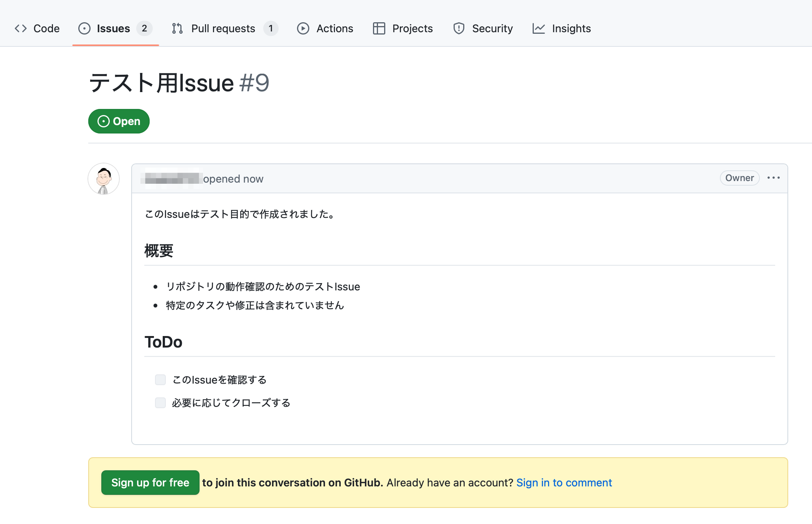Click the Issues count badge 2

[x=144, y=28]
